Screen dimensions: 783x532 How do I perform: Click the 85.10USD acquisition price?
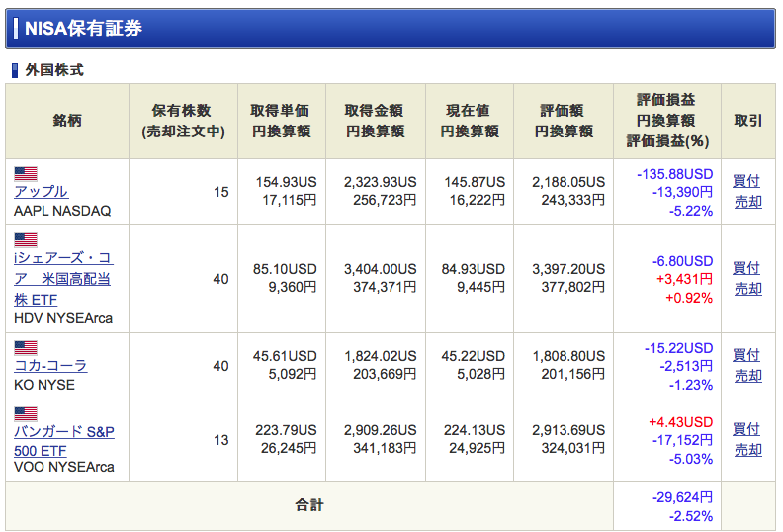pyautogui.click(x=285, y=269)
